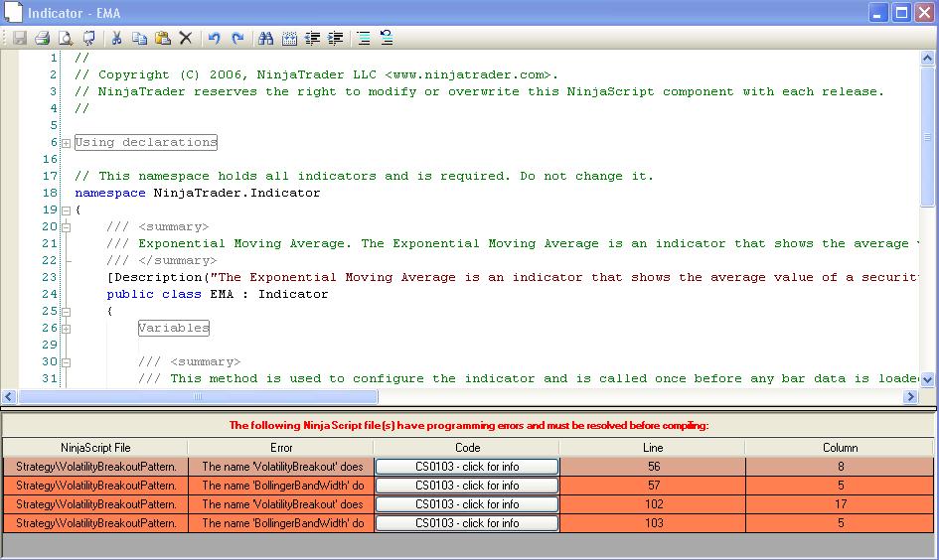Open CS0103 info for line 102 error
This screenshot has height=560, width=939.
[x=467, y=504]
